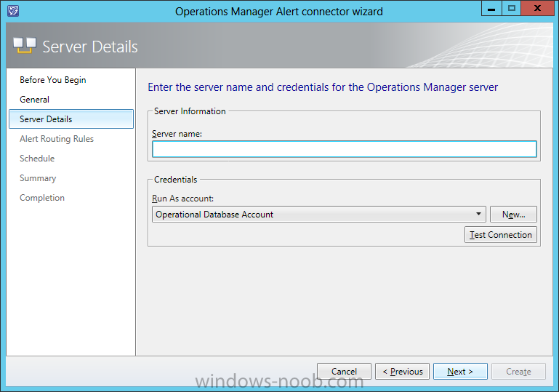Jump to the Schedule step
The height and width of the screenshot is (392, 559).
click(x=37, y=159)
